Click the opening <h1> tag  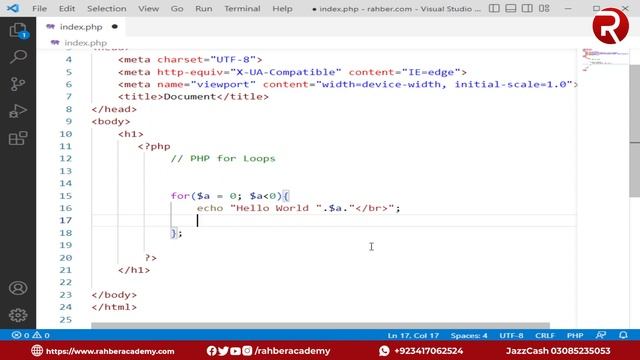(131, 134)
